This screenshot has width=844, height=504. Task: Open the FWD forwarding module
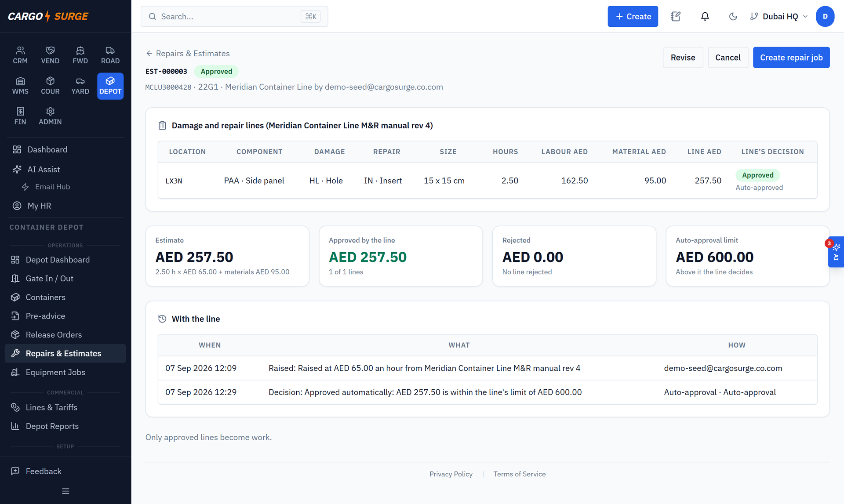pyautogui.click(x=80, y=55)
